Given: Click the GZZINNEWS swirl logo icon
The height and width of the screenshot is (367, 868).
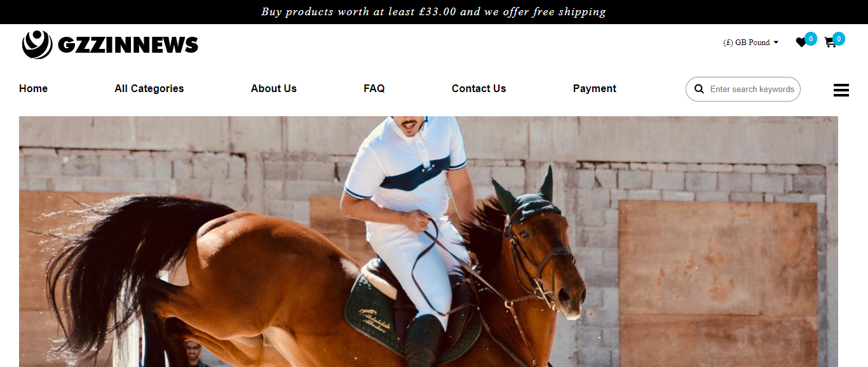Looking at the screenshot, I should (x=37, y=44).
